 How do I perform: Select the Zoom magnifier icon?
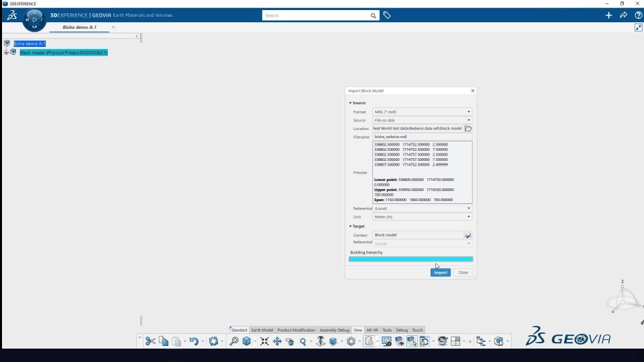tap(303, 341)
